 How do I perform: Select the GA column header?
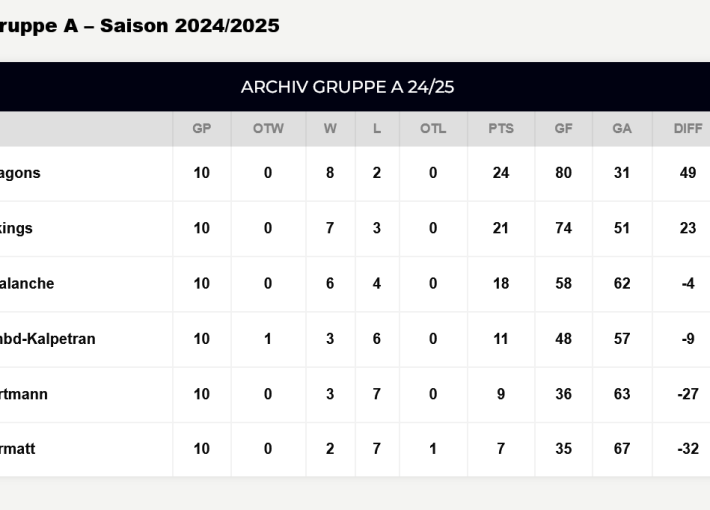tap(622, 129)
